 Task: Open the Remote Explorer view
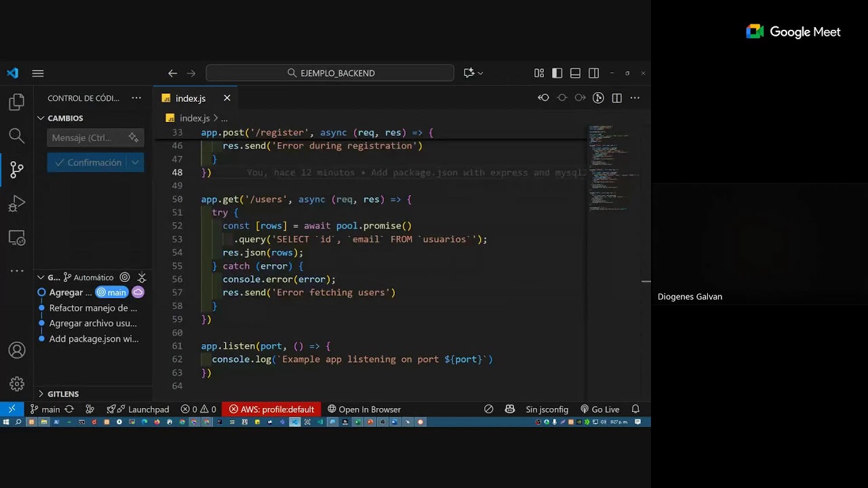pos(17,238)
